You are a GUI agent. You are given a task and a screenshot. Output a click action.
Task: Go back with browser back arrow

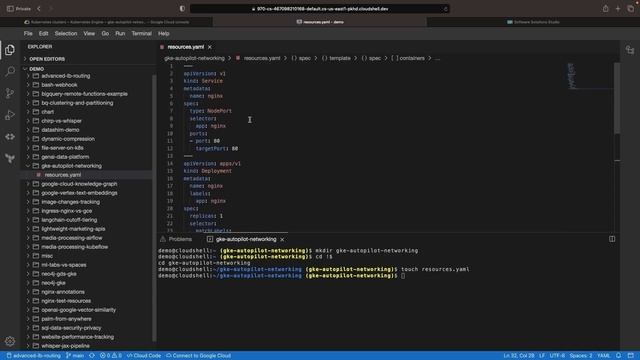pyautogui.click(x=39, y=9)
